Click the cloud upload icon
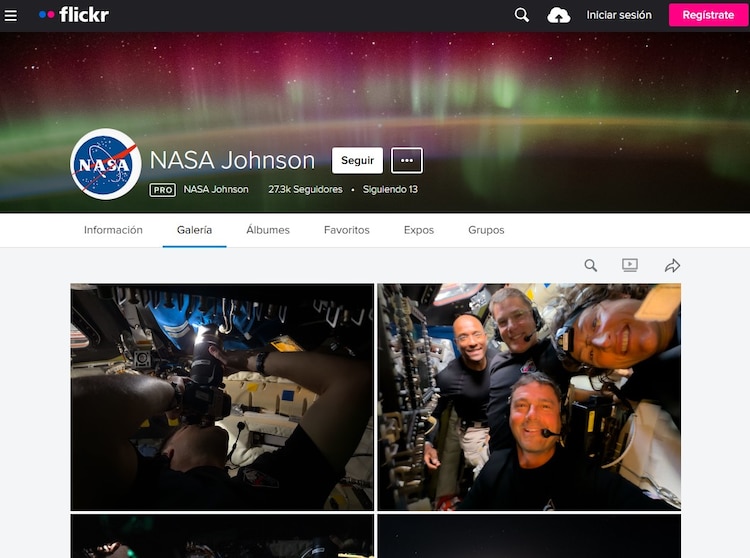The height and width of the screenshot is (558, 750). tap(558, 16)
